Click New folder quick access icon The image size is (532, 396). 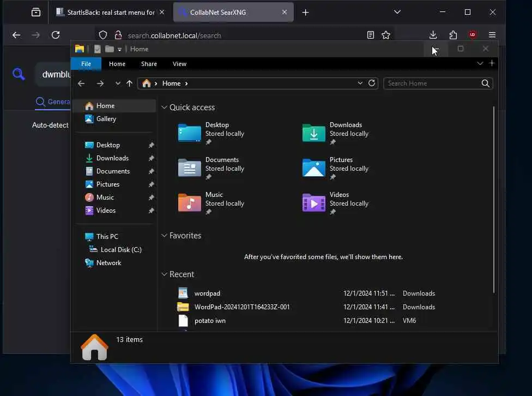click(109, 49)
